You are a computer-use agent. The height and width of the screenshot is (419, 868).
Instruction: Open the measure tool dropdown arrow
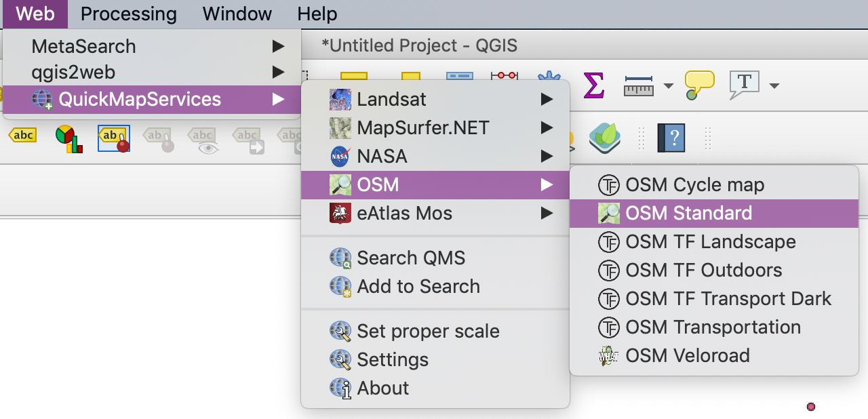[669, 86]
